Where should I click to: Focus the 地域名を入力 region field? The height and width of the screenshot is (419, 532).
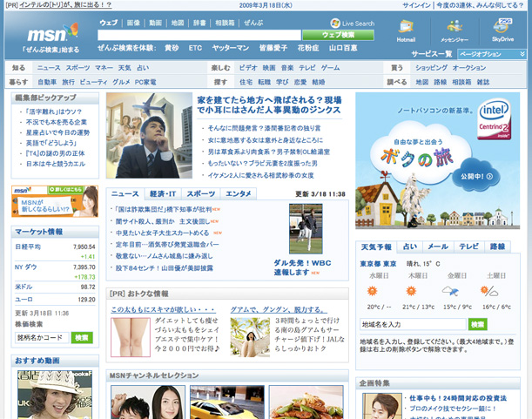point(413,324)
